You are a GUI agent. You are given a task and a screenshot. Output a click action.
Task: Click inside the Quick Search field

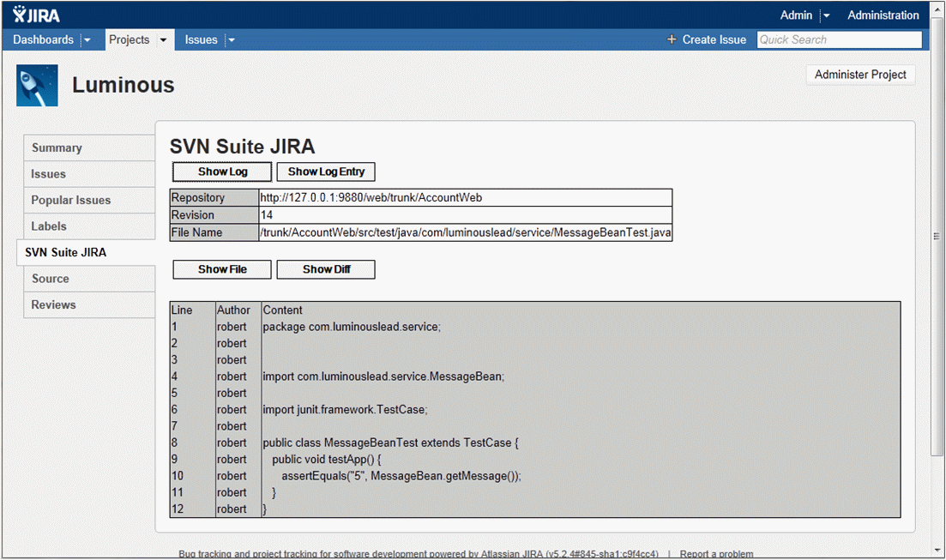839,39
